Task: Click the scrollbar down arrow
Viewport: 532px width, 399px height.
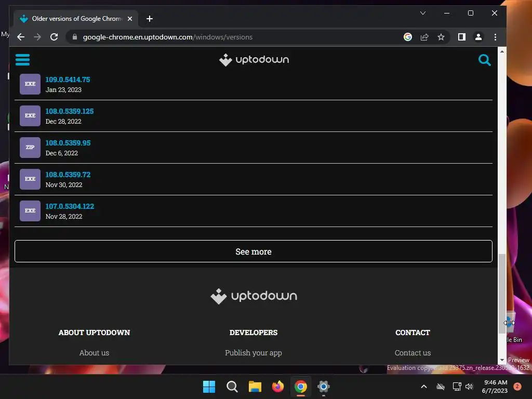Action: click(502, 360)
